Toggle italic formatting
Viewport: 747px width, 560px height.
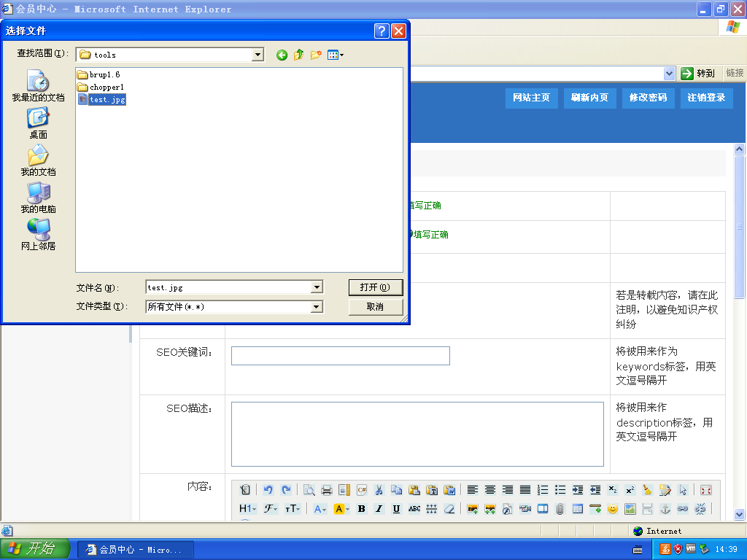379,508
